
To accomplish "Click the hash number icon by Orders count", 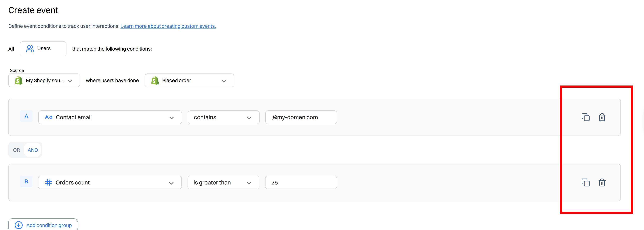I will coord(48,183).
